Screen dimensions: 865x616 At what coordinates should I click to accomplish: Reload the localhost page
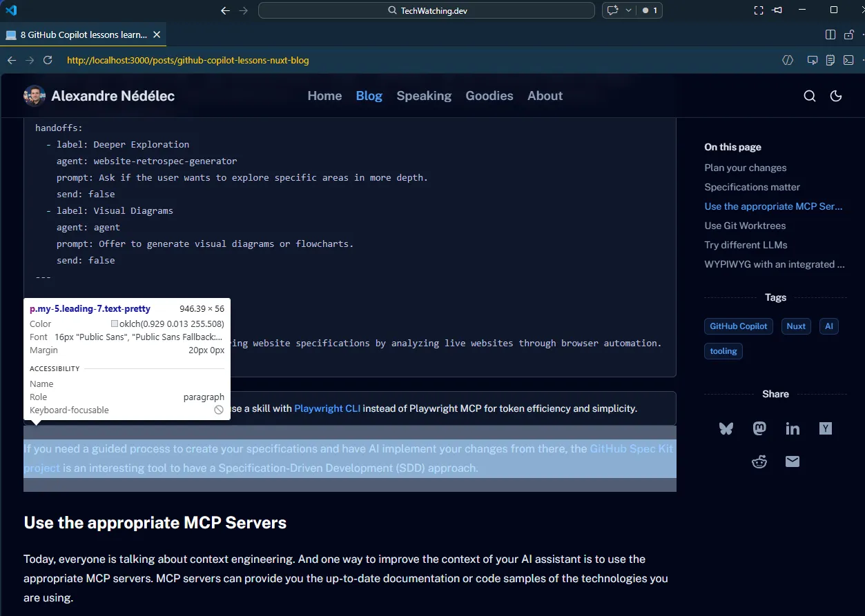point(47,60)
